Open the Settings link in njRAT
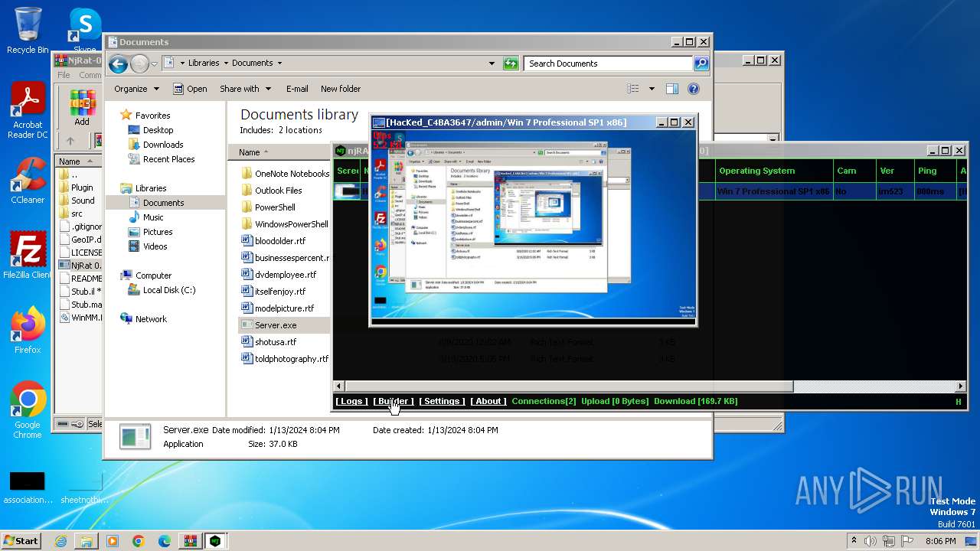This screenshot has width=980, height=551. tap(442, 401)
